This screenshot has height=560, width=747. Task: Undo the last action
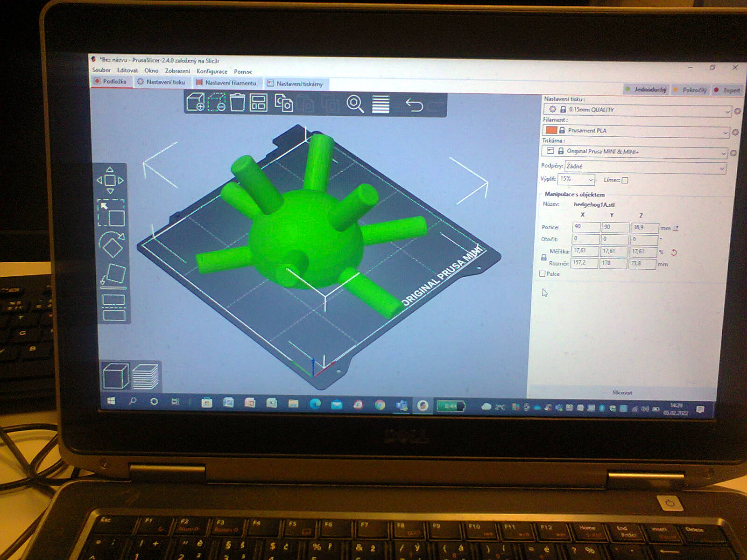pos(414,105)
